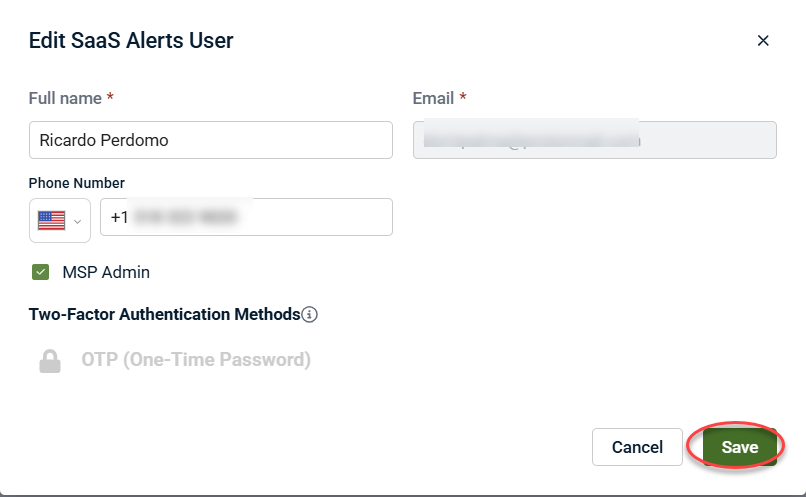Click the US flag country icon

(x=51, y=220)
